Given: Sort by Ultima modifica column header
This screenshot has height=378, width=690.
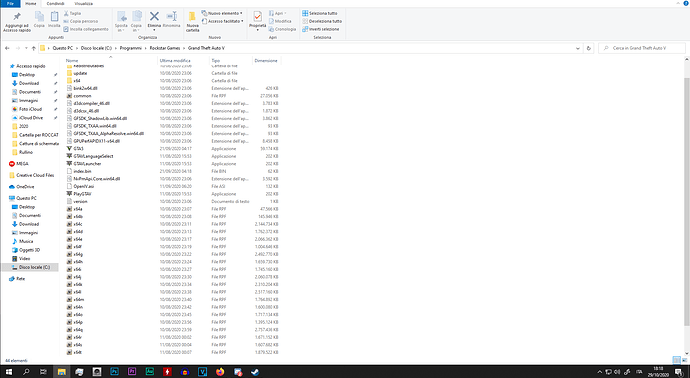Looking at the screenshot, I should click(x=175, y=61).
